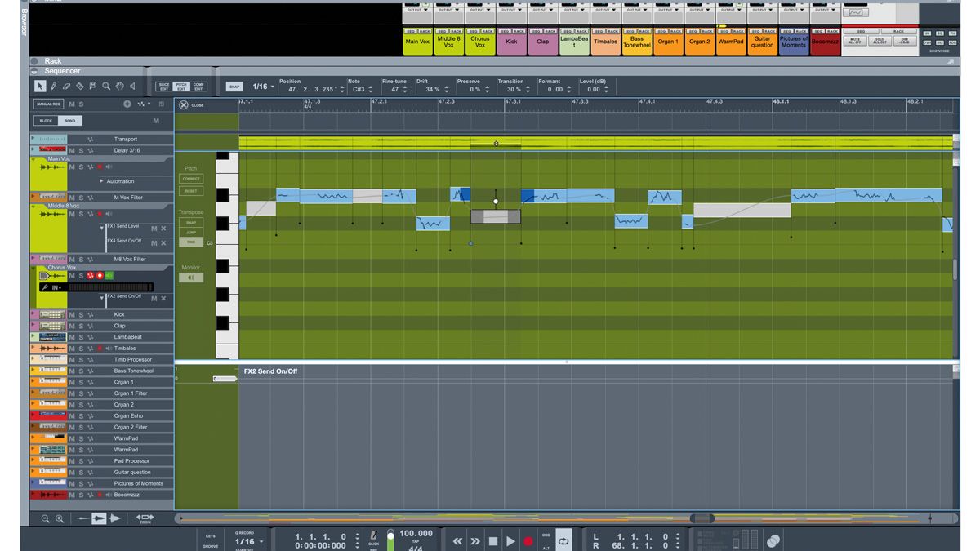This screenshot has height=551, width=980.
Task: Collapse the FX1 Send Level lane expander
Action: [101, 227]
